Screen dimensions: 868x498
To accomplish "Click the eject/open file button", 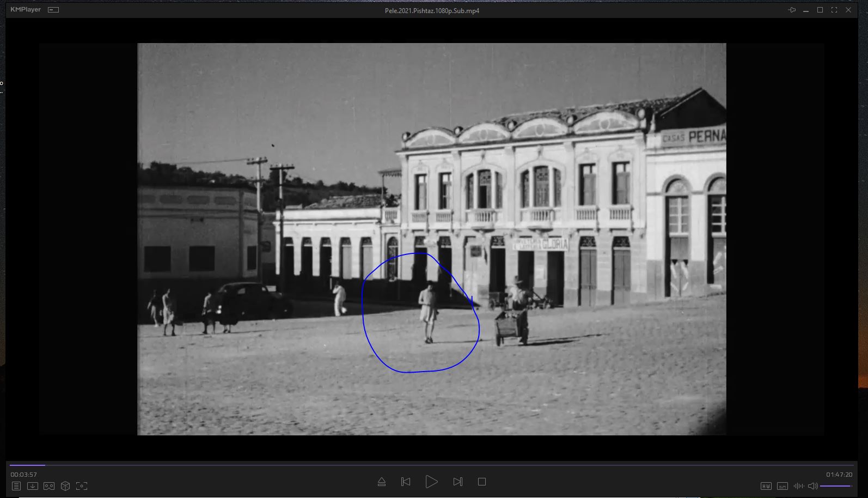I will 382,482.
